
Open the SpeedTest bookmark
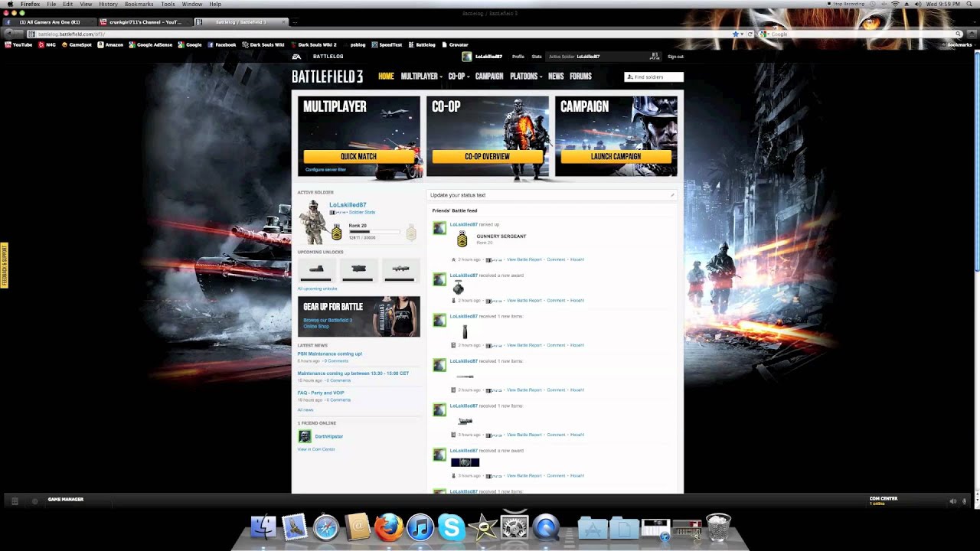(387, 45)
